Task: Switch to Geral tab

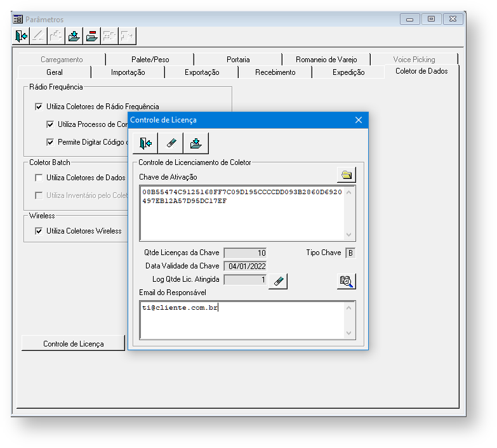Action: tap(55, 72)
